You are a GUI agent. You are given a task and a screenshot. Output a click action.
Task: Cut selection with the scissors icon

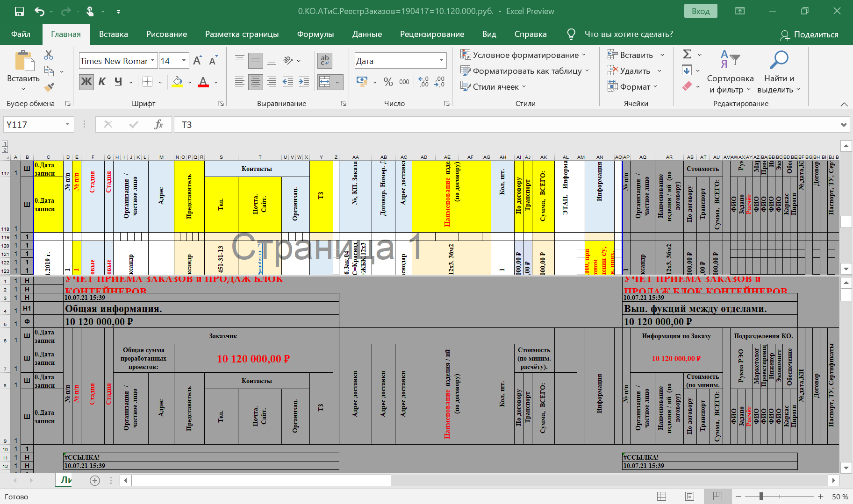tap(49, 55)
